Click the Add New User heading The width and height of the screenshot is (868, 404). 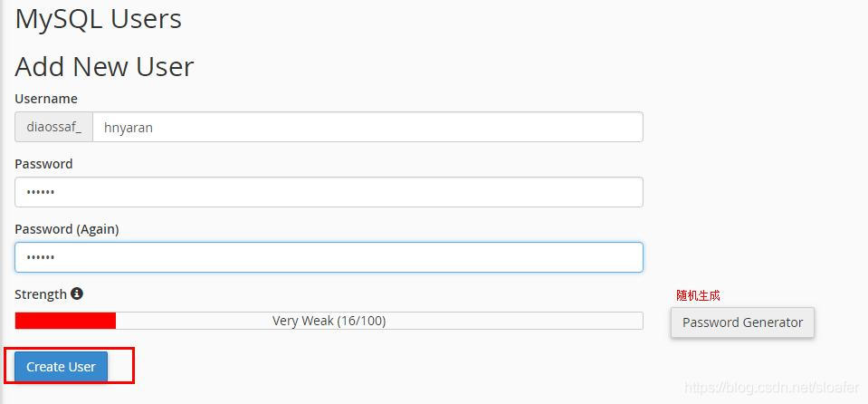[x=105, y=66]
